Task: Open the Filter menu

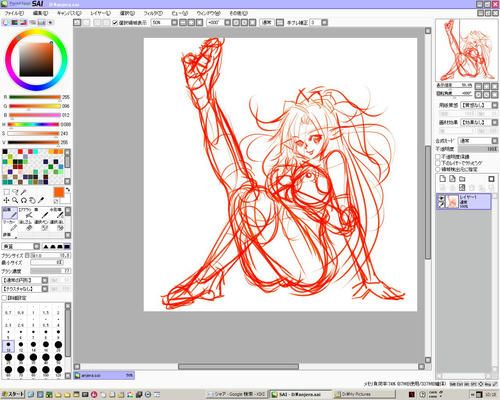Action: pos(153,13)
